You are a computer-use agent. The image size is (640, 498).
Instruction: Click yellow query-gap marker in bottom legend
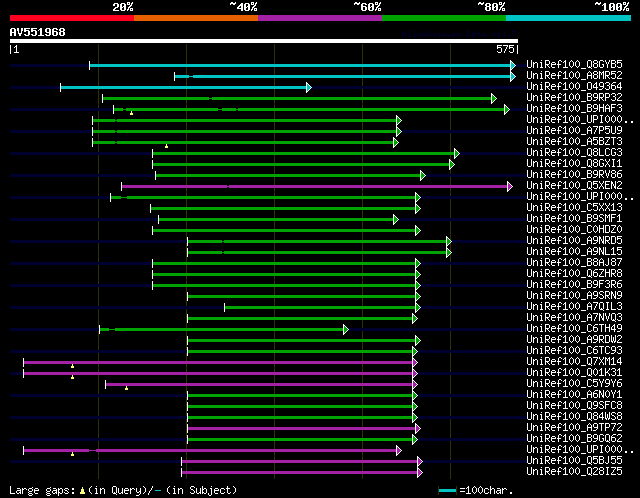tap(82, 490)
